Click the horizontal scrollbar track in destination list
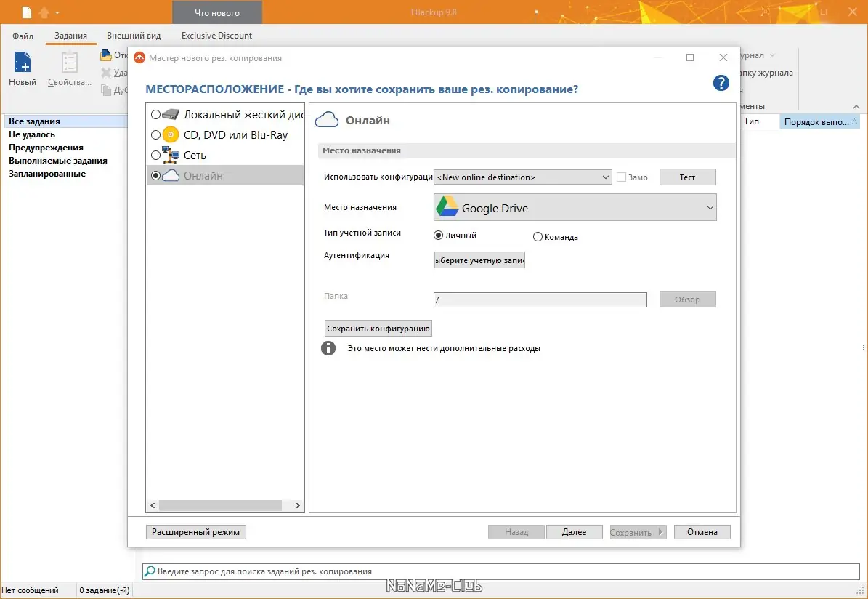This screenshot has width=868, height=599. (224, 505)
